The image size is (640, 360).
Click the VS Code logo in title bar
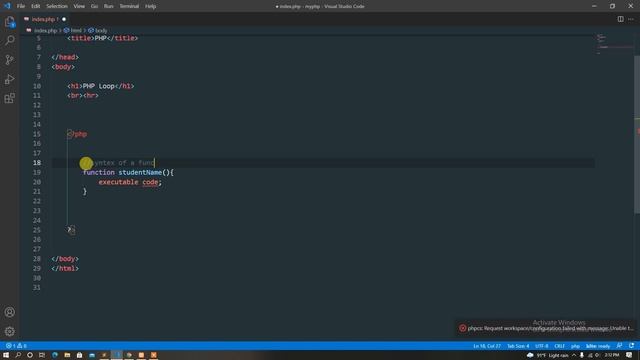(7, 6)
